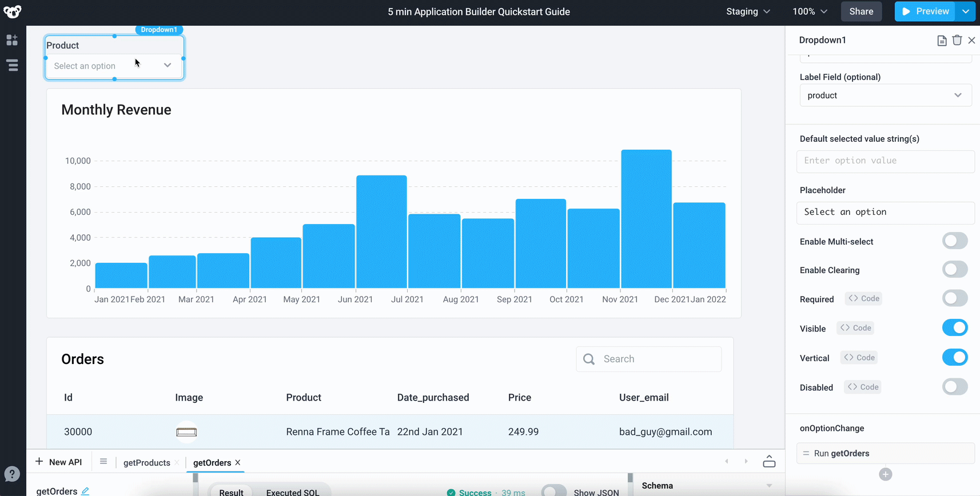The height and width of the screenshot is (496, 980).
Task: Click the koala logo home icon
Action: [x=12, y=11]
